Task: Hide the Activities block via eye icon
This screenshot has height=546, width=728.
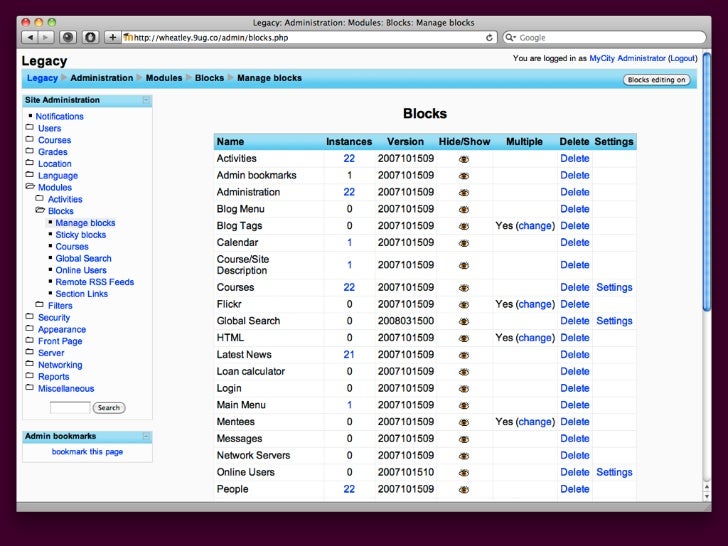Action: point(463,159)
